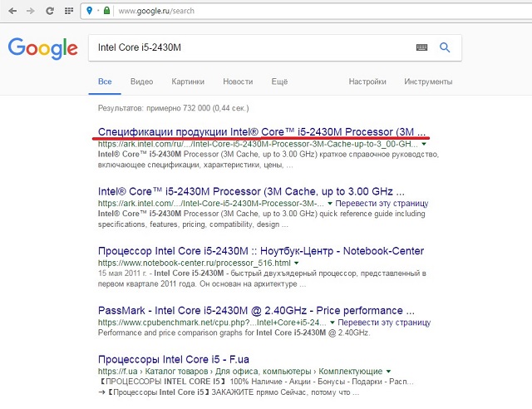
Task: Click the location pin icon in address bar
Action: coord(89,11)
